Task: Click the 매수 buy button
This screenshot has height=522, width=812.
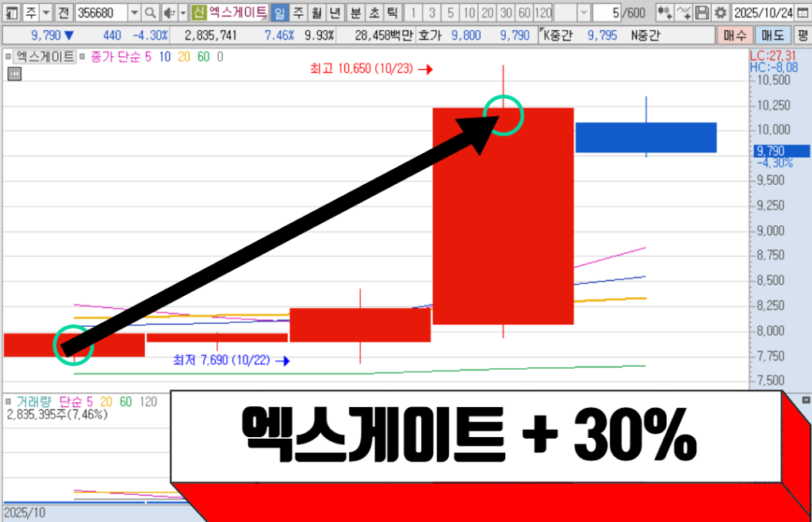Action: click(734, 35)
